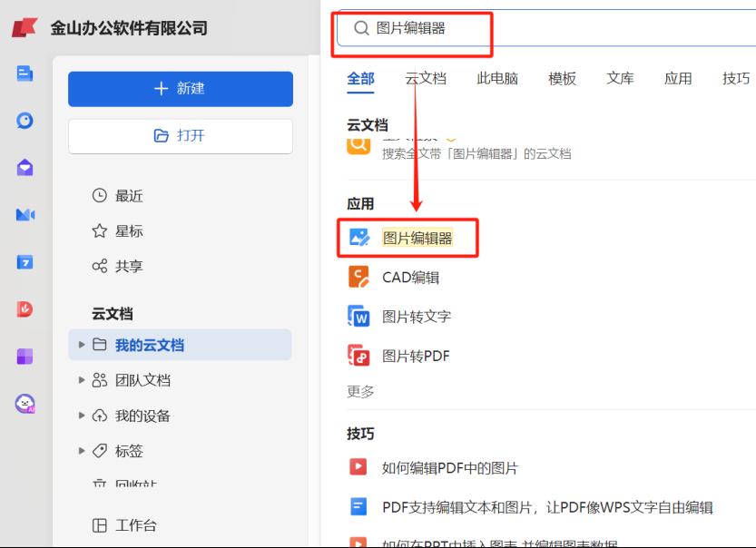756x548 pixels.
Task: Expand the 标签 tree arrow
Action: pyautogui.click(x=82, y=450)
